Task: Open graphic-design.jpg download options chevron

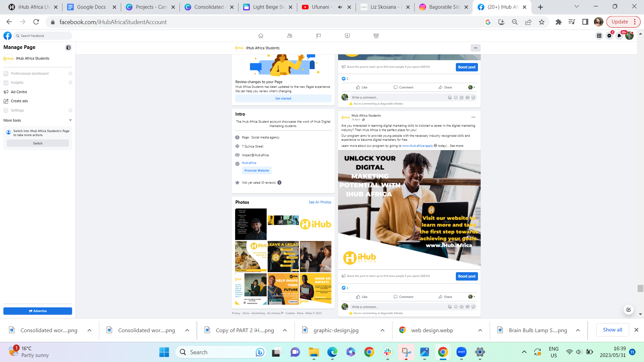Action: point(382,330)
